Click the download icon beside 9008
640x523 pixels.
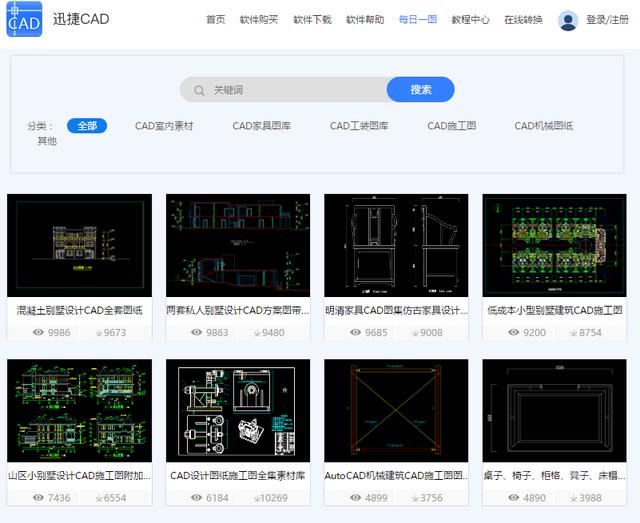[416, 333]
